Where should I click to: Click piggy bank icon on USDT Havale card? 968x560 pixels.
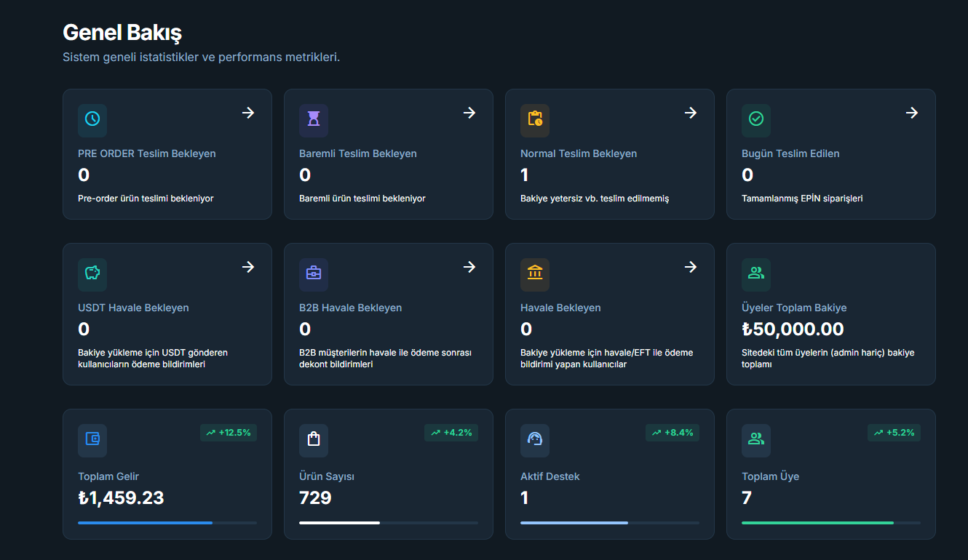coord(92,274)
